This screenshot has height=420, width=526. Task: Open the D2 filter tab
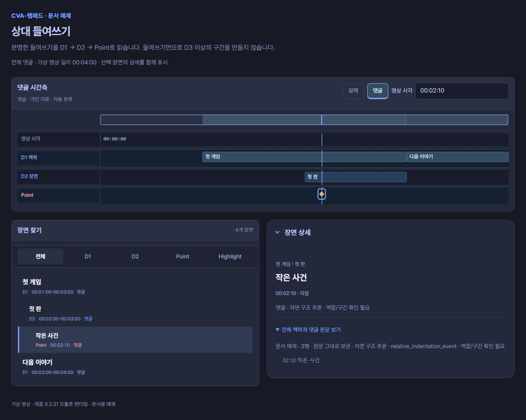(x=135, y=257)
